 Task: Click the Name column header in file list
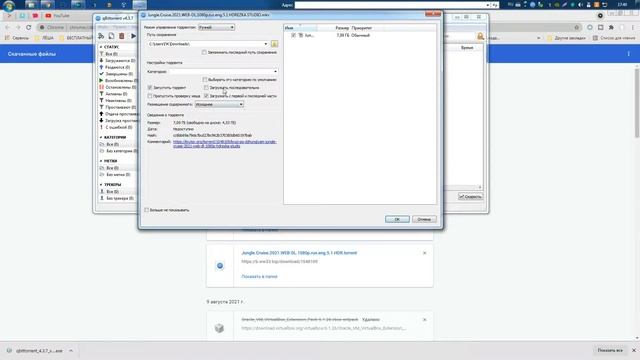tap(300, 28)
